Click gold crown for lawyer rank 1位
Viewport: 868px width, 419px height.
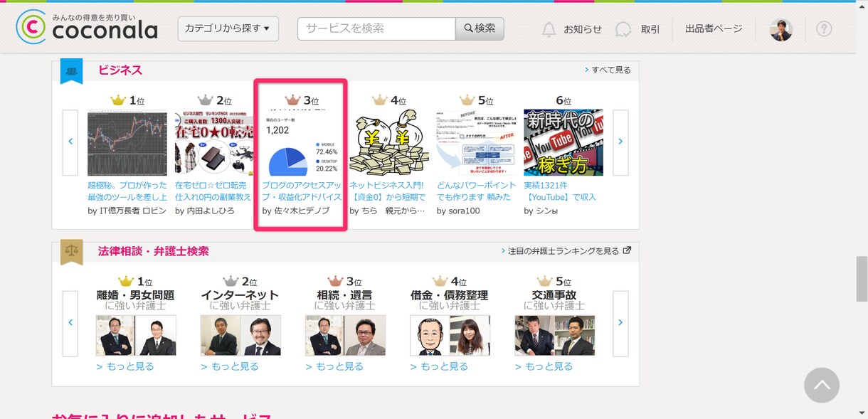(x=126, y=281)
